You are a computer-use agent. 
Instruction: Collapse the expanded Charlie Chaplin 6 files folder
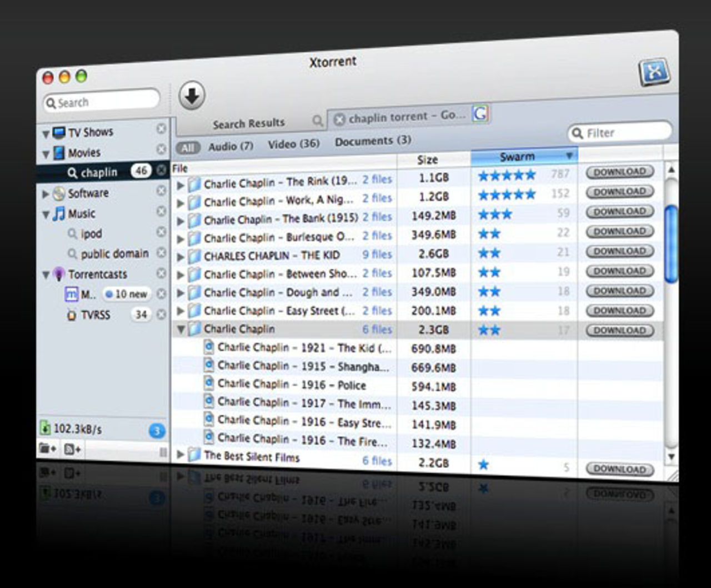(181, 329)
